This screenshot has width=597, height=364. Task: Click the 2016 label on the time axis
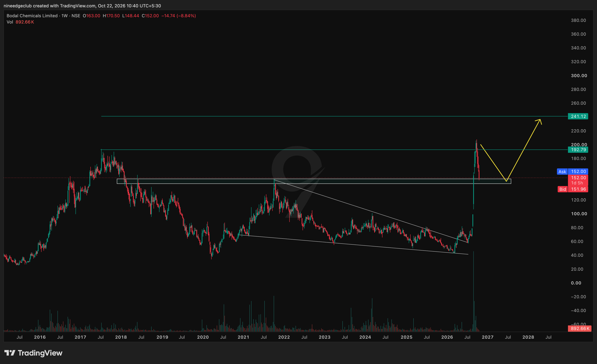[x=40, y=337]
